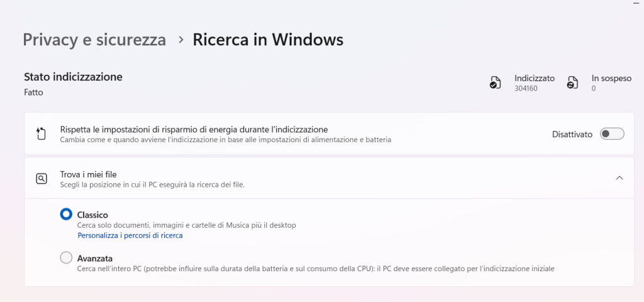Enable the power-saving indexing toggle switch
The height and width of the screenshot is (302, 644).
612,134
